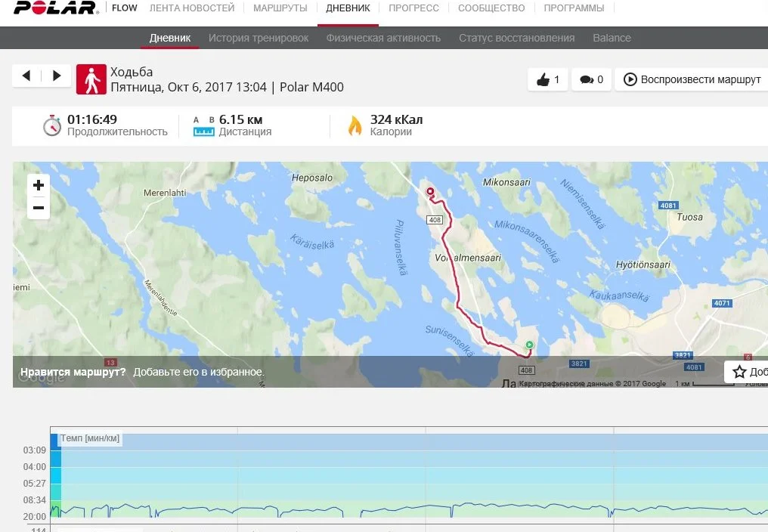
Task: Open Маршруты in top navigation
Action: (x=280, y=8)
